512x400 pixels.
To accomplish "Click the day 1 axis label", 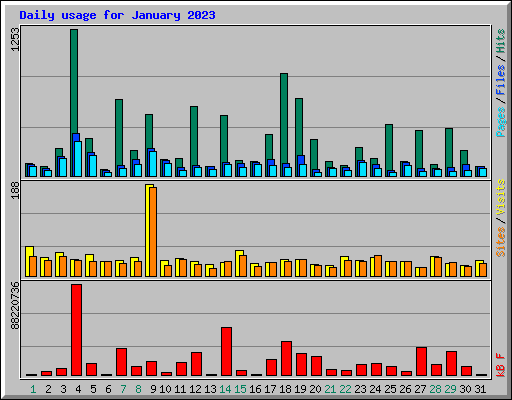I will coord(33,389).
